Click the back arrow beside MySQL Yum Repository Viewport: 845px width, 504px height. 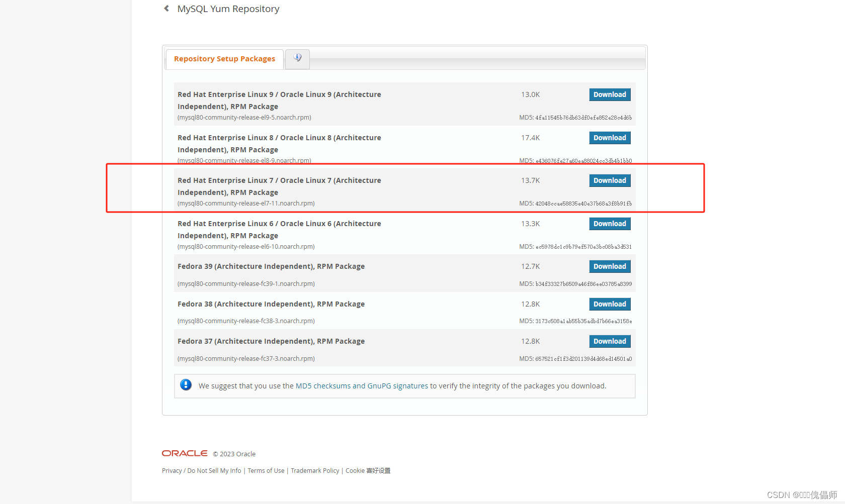pos(166,9)
